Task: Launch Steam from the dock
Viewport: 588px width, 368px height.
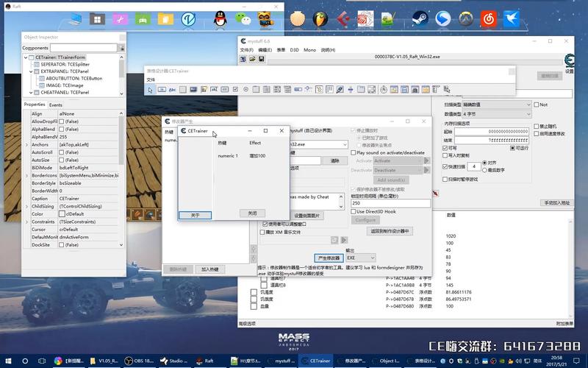Action: (x=420, y=18)
